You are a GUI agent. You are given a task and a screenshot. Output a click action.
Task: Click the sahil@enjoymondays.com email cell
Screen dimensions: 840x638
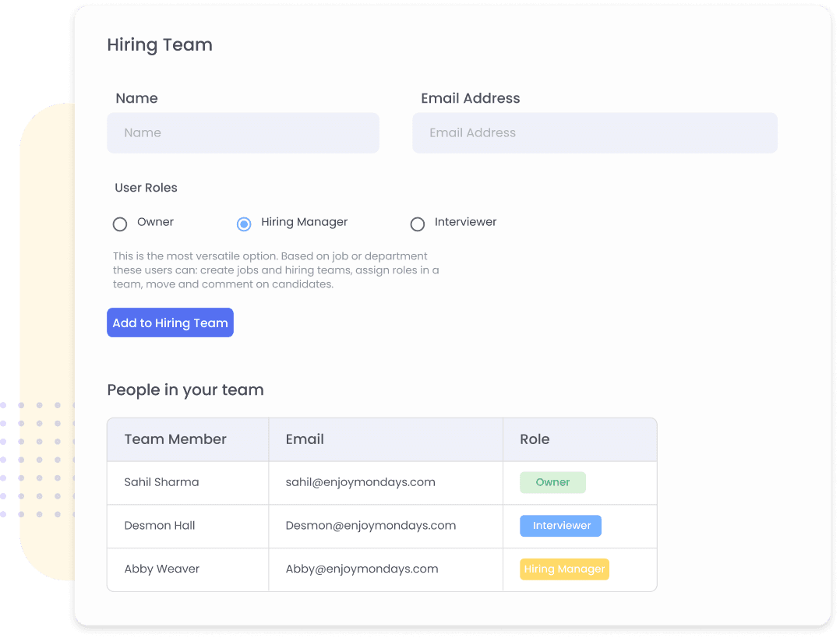[x=361, y=482]
